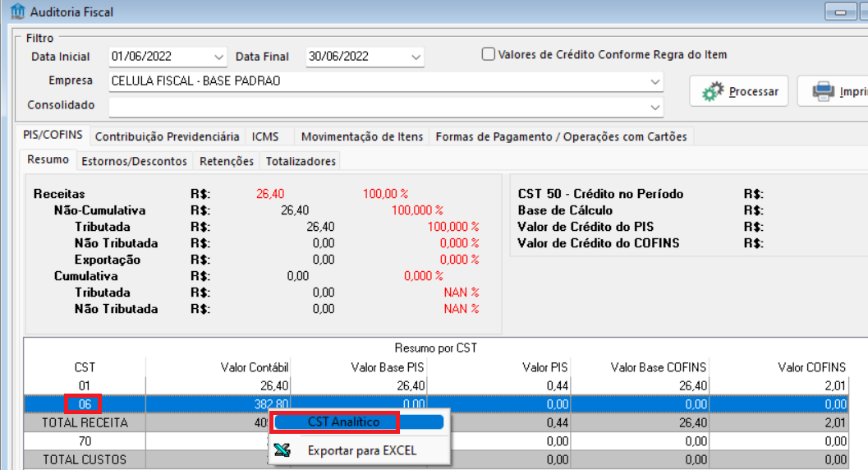
Task: Click the Valor Base PIS column header
Action: click(x=388, y=367)
